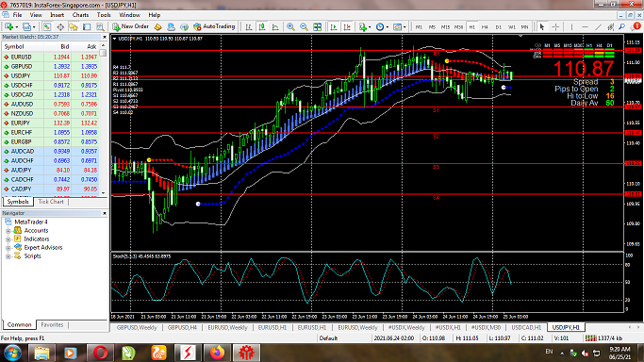Image resolution: width=644 pixels, height=362 pixels.
Task: Switch chart to line chart style
Action: [275, 26]
